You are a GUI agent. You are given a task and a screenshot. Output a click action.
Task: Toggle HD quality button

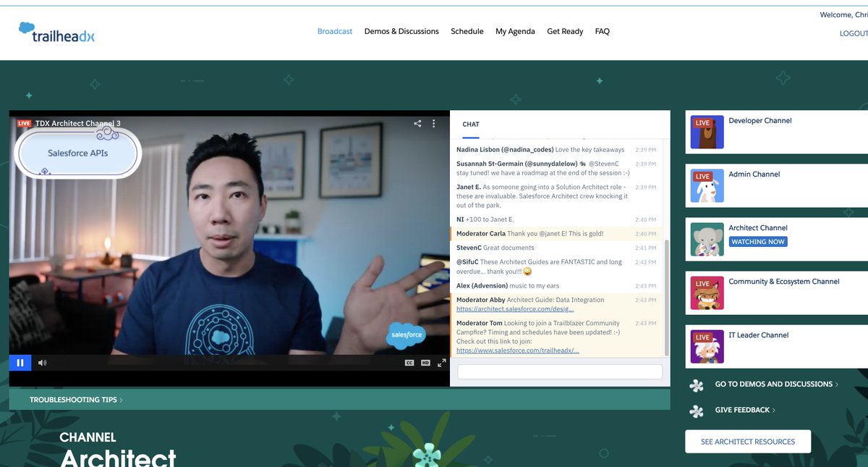(x=425, y=363)
